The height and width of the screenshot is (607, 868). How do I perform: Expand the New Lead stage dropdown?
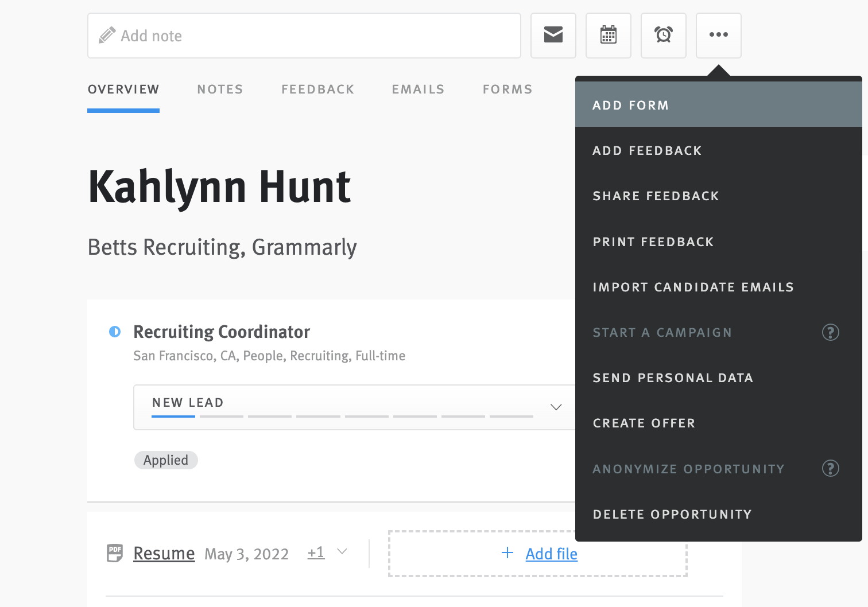[x=556, y=407]
